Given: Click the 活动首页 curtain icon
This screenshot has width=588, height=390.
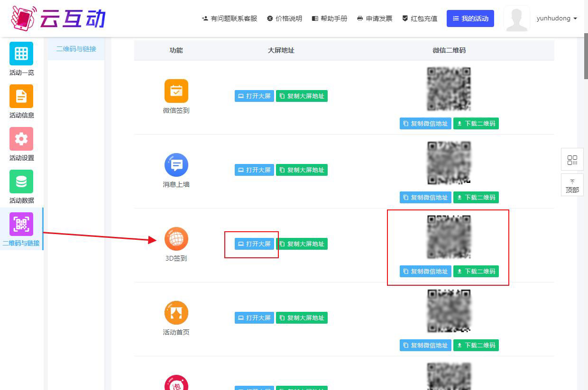Looking at the screenshot, I should [176, 313].
